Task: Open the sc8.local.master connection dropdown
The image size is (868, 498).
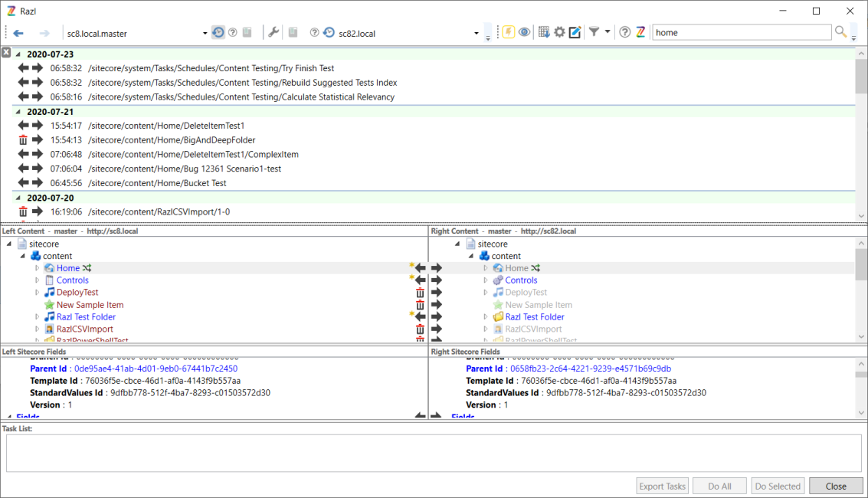Action: (205, 33)
